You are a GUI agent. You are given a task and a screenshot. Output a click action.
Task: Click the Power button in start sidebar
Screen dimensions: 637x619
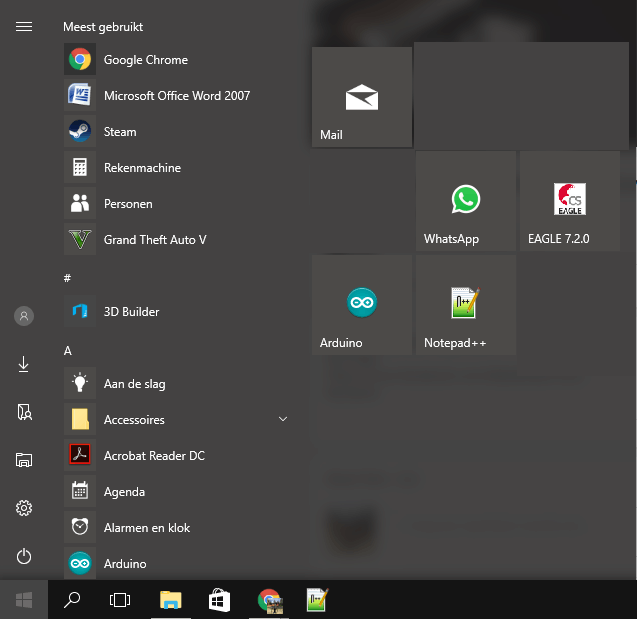click(24, 556)
